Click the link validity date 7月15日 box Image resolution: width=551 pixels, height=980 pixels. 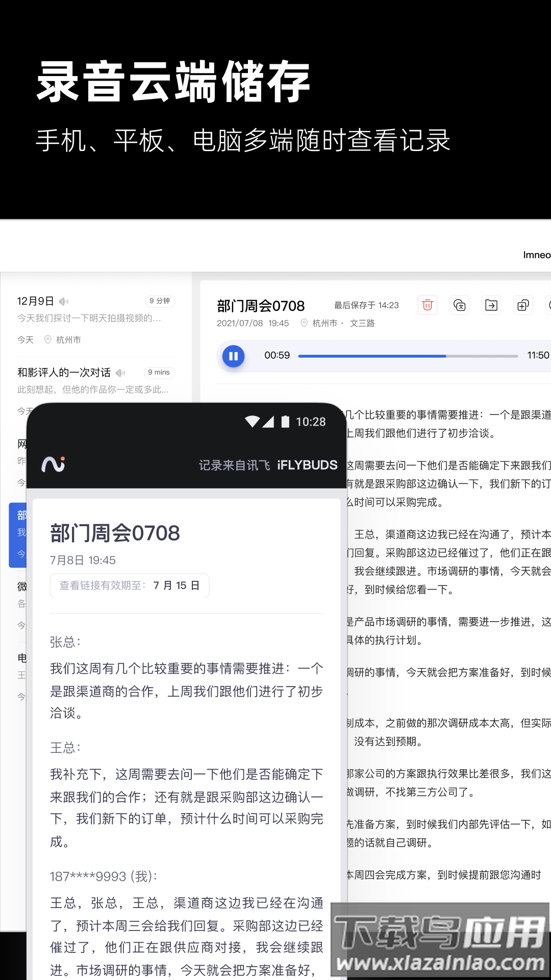click(x=130, y=585)
